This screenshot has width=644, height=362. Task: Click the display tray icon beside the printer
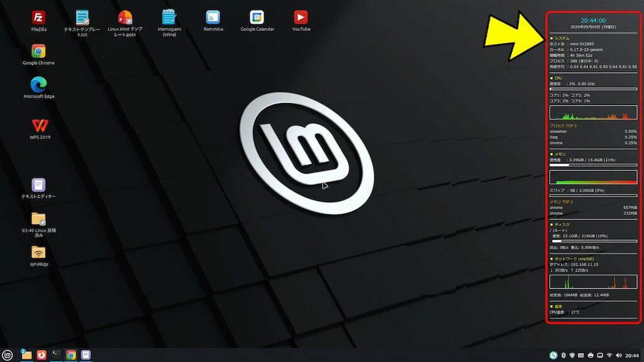point(599,356)
